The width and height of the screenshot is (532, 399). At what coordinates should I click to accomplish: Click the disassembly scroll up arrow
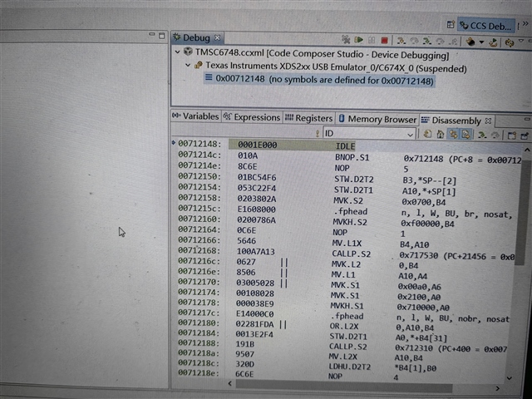[526, 150]
